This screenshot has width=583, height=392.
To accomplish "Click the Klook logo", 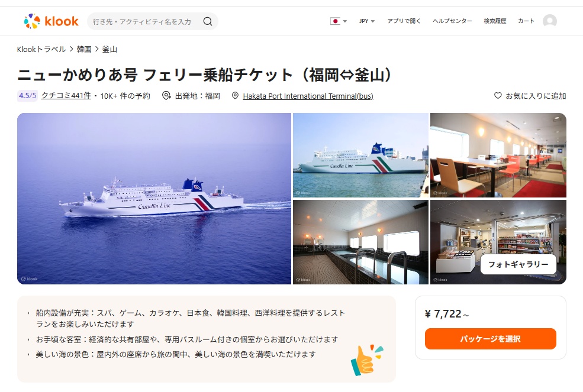I will tap(51, 21).
